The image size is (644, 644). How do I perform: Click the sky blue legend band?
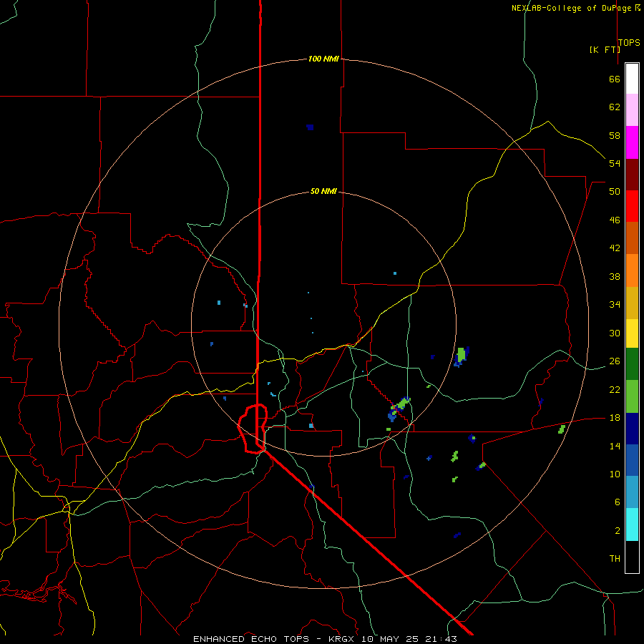(632, 492)
